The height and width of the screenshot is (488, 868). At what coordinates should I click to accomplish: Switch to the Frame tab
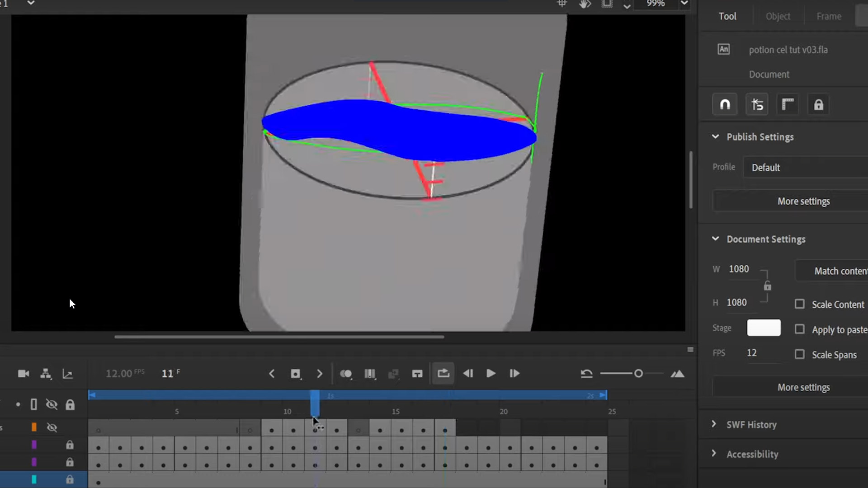coord(829,16)
